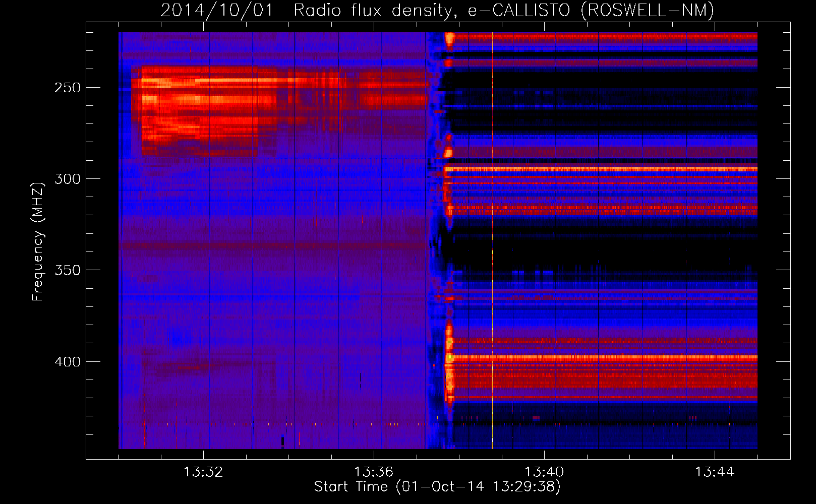Click the 13:44 time tick label
Screen dimensions: 816x504
click(x=715, y=472)
